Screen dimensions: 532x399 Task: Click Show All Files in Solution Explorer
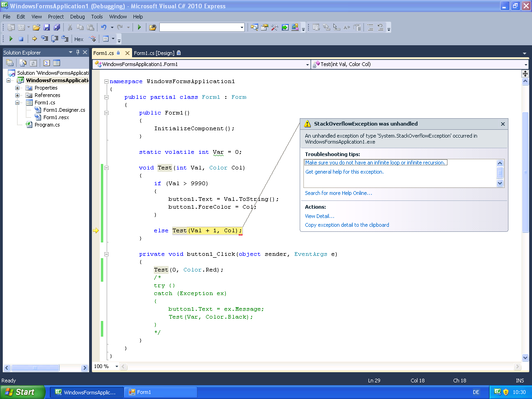[x=23, y=63]
